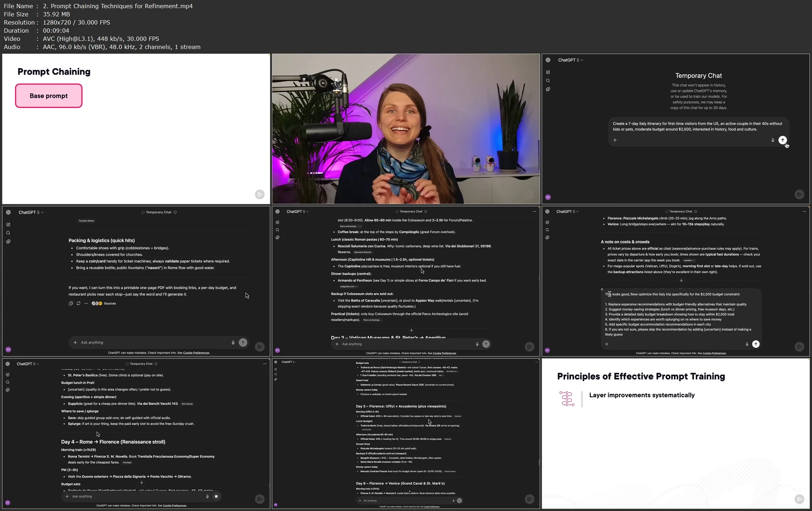
Task: Expand the ChatGPT 5 model menu above the costs & crowds note
Action: click(567, 211)
